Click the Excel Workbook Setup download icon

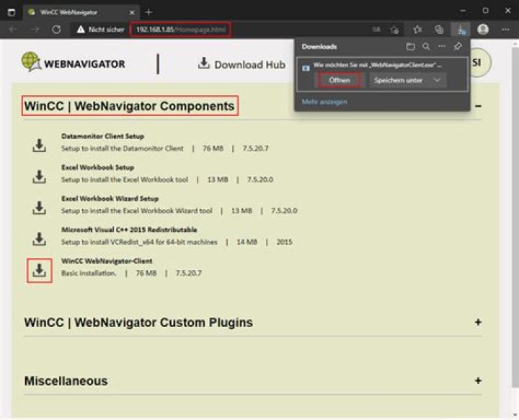point(39,177)
